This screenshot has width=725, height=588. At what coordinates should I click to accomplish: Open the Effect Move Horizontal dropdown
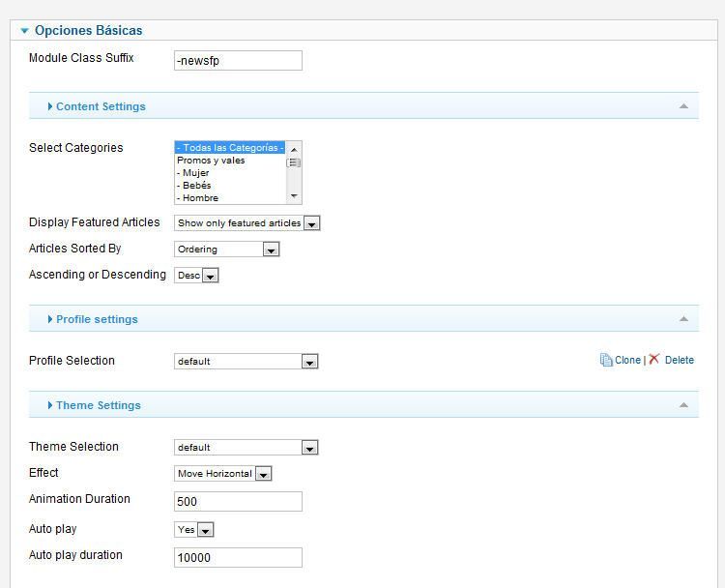(x=223, y=474)
